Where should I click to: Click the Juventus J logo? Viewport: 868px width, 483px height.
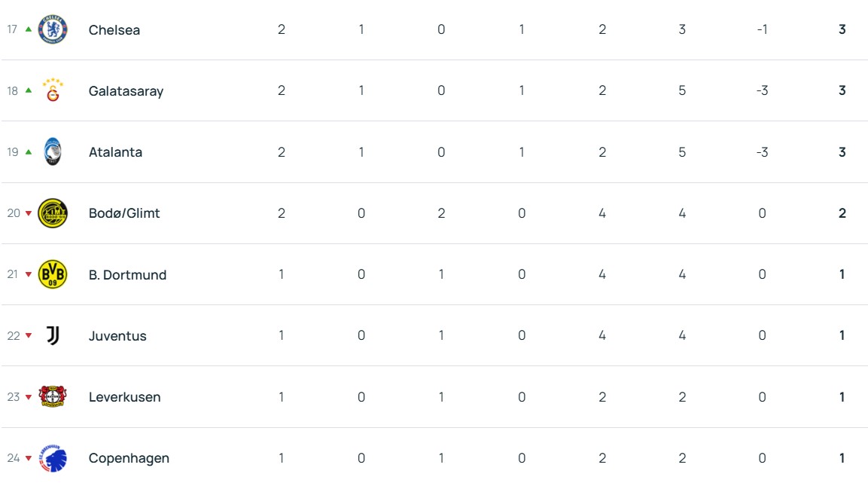[x=53, y=335]
